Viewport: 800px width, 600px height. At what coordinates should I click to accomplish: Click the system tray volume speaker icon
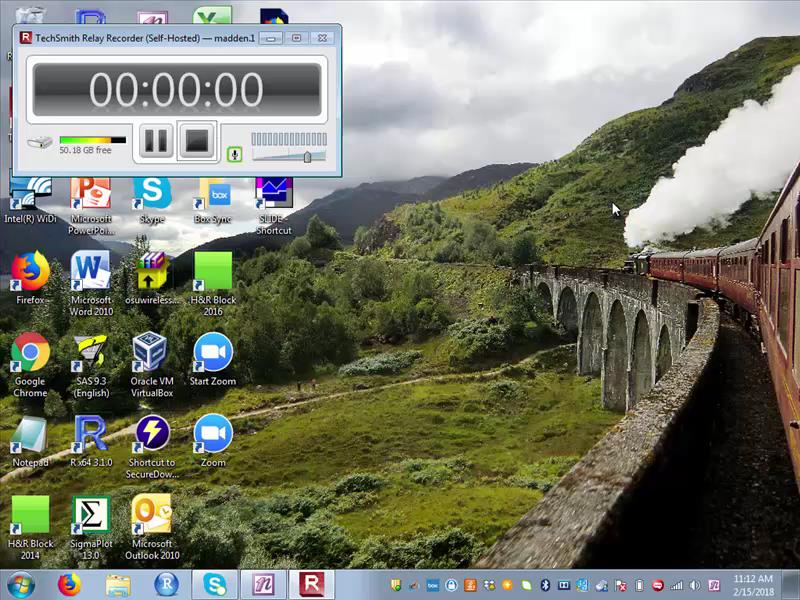click(x=695, y=585)
